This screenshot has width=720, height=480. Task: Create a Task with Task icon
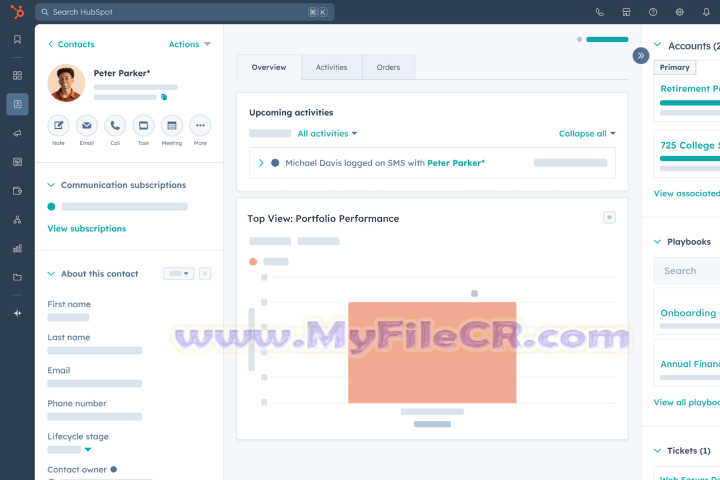pos(143,125)
